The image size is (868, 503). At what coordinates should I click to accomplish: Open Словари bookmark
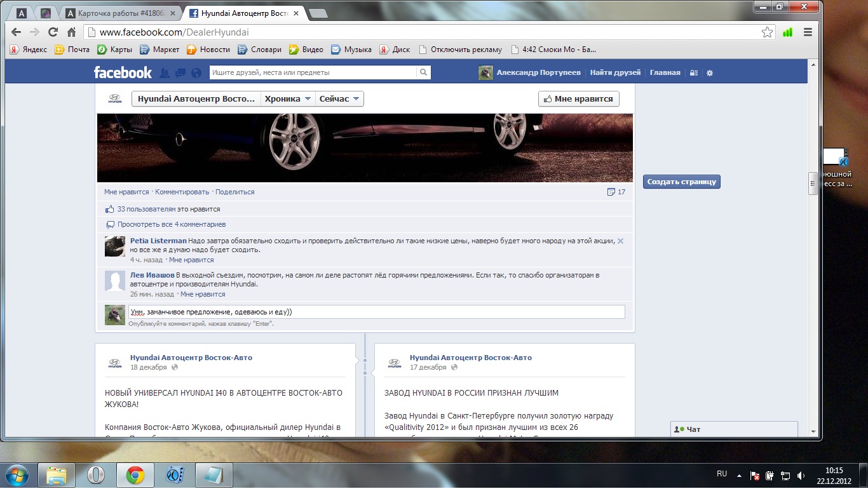coord(259,50)
